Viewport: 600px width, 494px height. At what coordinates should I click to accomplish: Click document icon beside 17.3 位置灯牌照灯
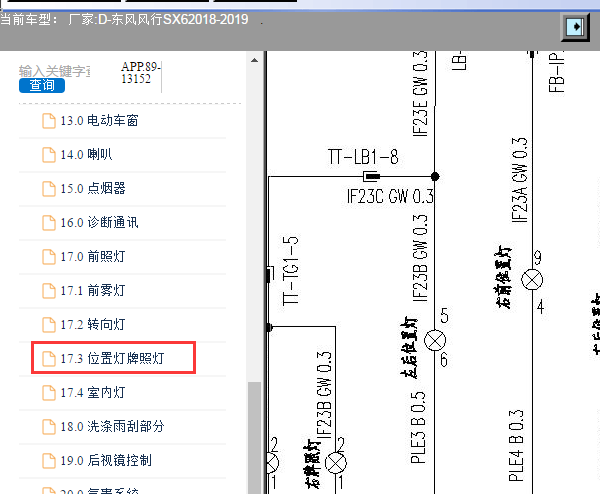click(49, 359)
